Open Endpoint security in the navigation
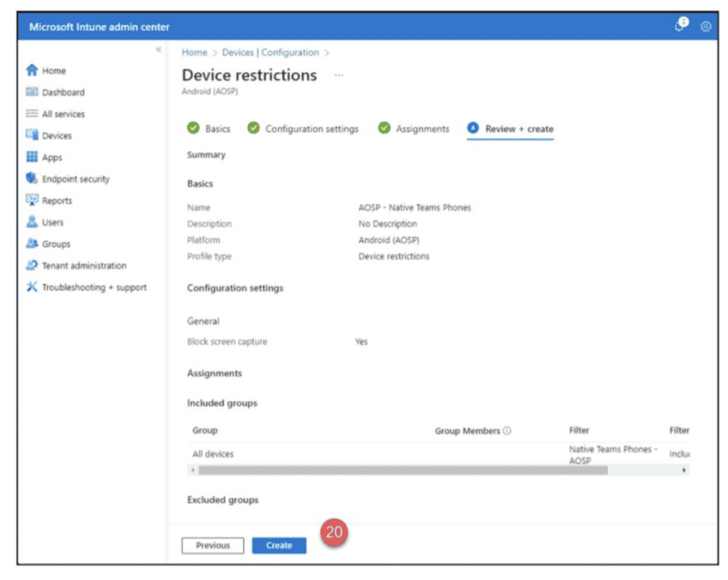728x580 pixels. [x=75, y=179]
